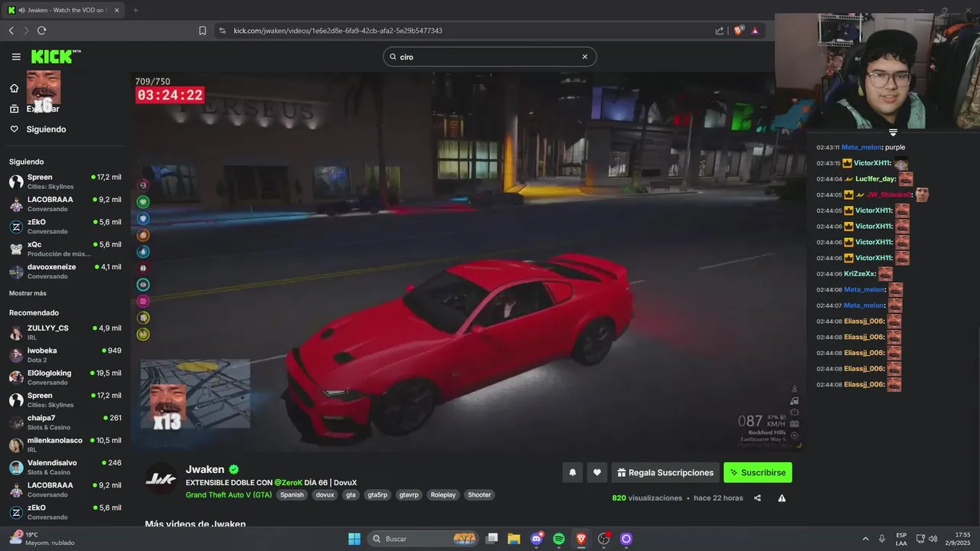Viewport: 980px width, 551px height.
Task: Click the browser URL address bar
Action: (x=459, y=31)
